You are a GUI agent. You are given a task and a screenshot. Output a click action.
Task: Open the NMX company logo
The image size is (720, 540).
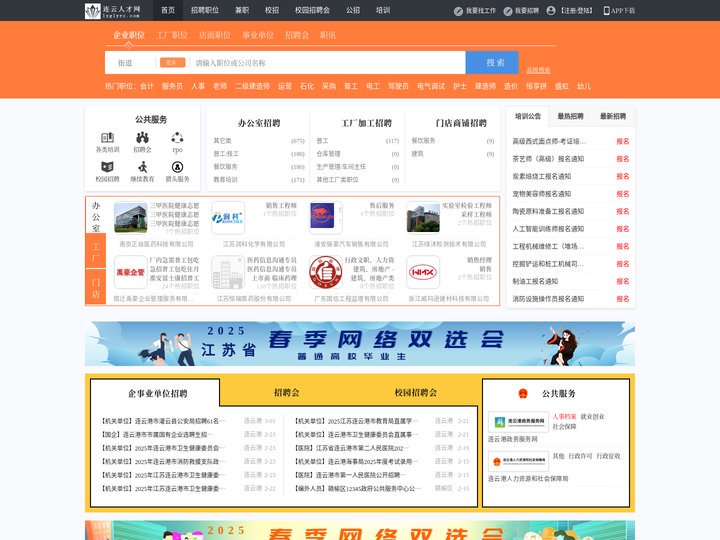click(x=423, y=272)
